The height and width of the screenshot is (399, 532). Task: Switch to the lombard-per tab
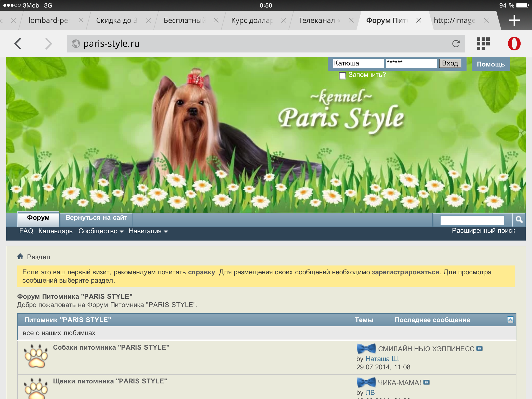point(49,20)
